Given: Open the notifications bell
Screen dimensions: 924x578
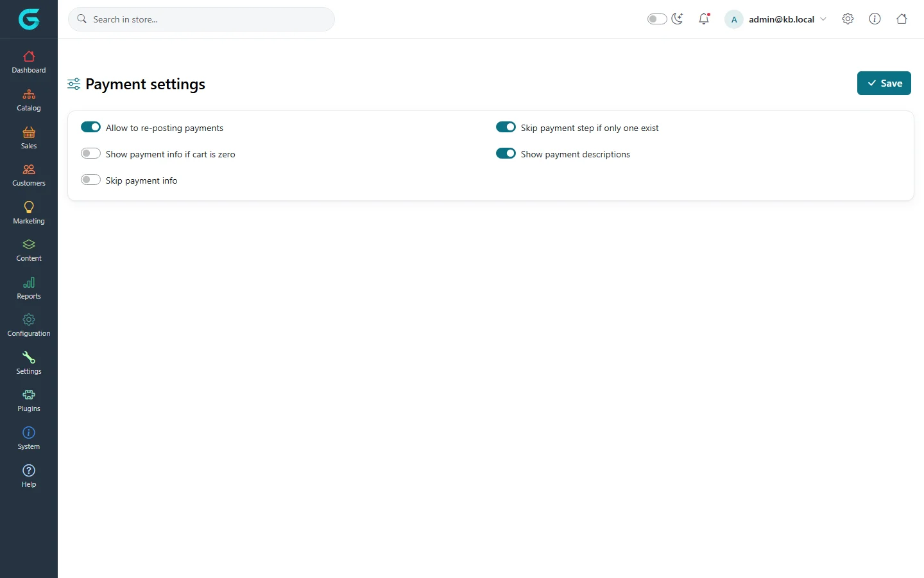Looking at the screenshot, I should [x=704, y=19].
